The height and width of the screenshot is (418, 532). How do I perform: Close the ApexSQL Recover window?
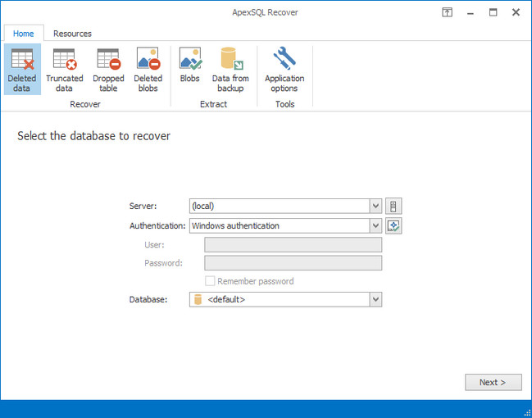point(516,12)
